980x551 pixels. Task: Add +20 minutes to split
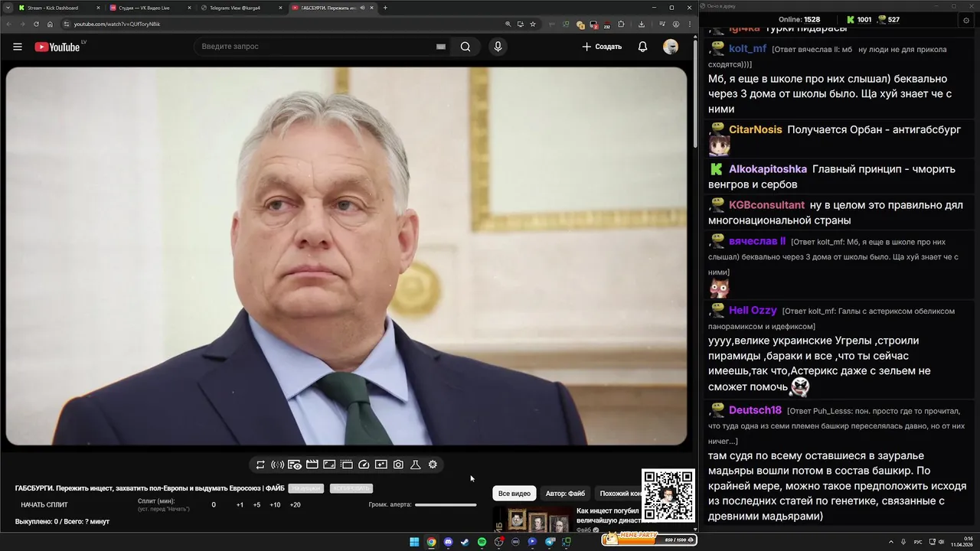pyautogui.click(x=295, y=505)
